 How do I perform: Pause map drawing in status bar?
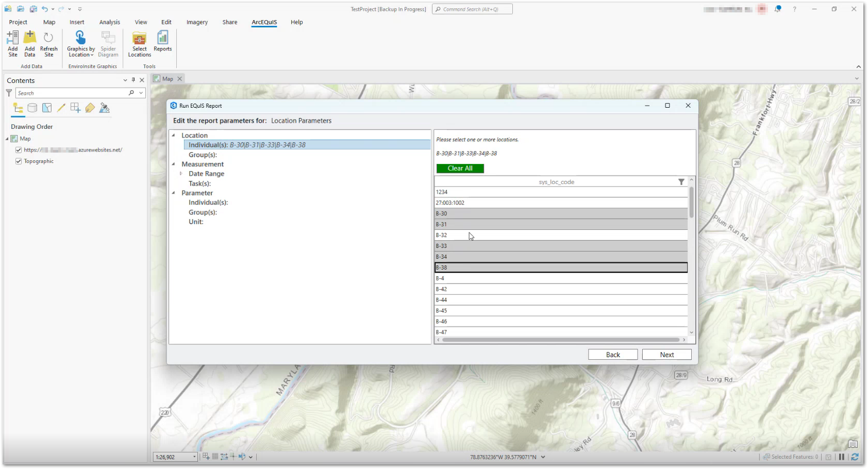842,457
